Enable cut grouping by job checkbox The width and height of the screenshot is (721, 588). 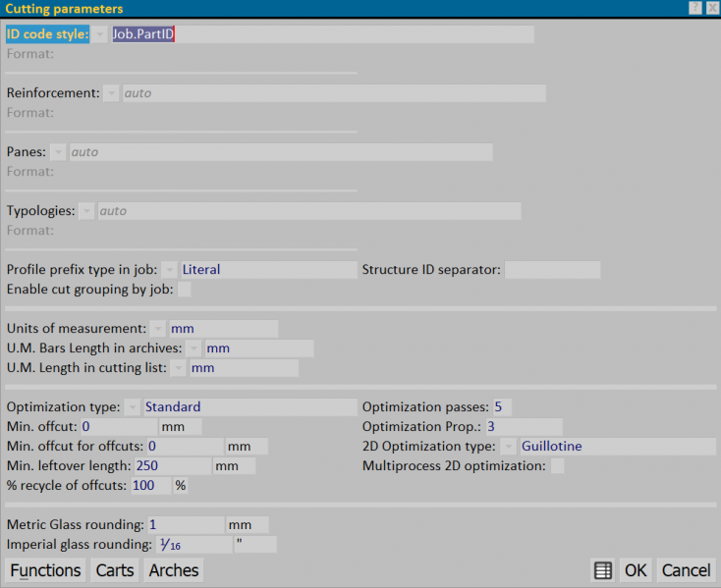(x=184, y=290)
